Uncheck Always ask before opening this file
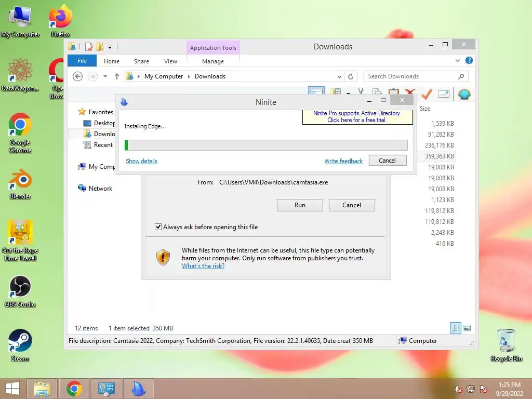The image size is (532, 399). point(158,227)
